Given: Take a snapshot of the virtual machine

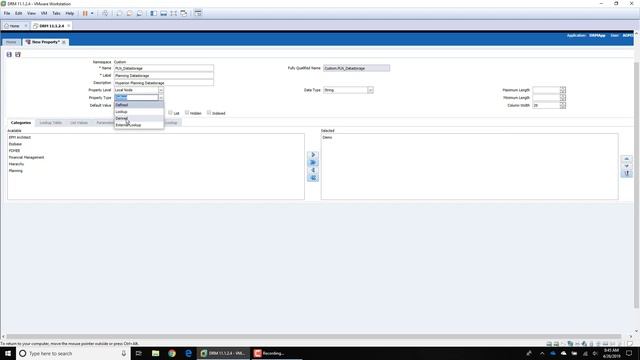Looking at the screenshot, I should point(119,13).
